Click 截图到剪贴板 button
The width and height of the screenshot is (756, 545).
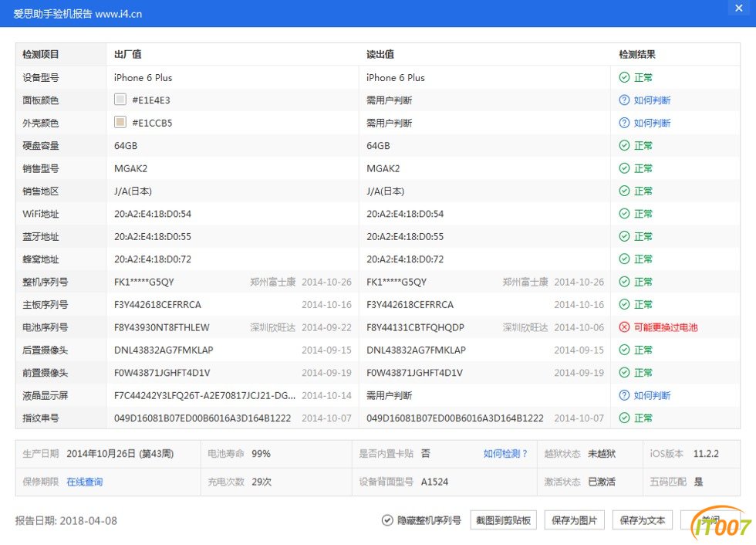[503, 520]
